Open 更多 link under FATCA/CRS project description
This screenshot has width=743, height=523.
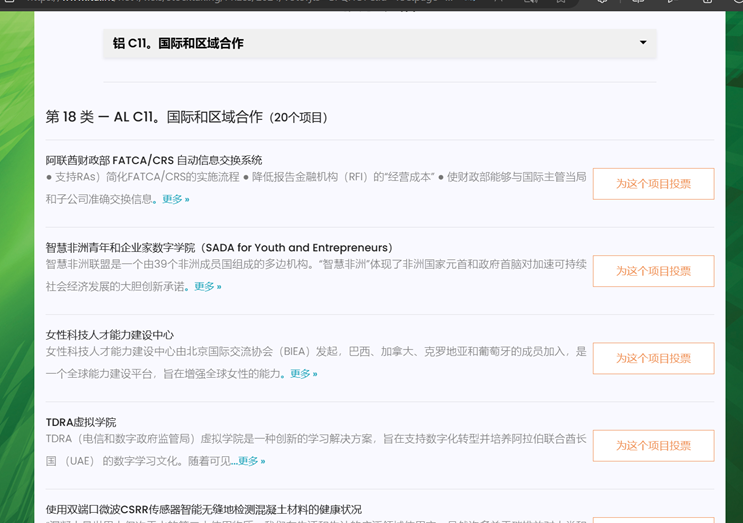tap(176, 199)
